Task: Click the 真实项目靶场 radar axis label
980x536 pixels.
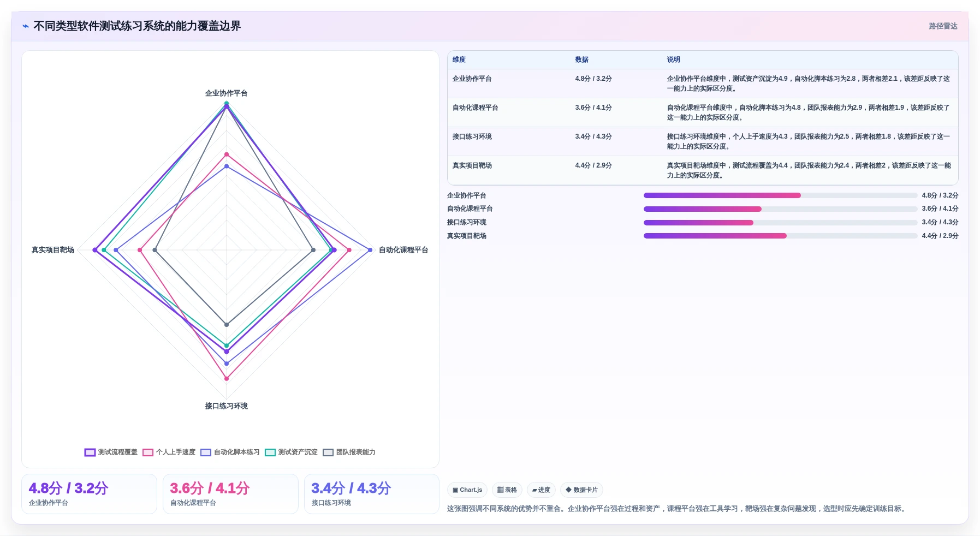Action: click(53, 250)
